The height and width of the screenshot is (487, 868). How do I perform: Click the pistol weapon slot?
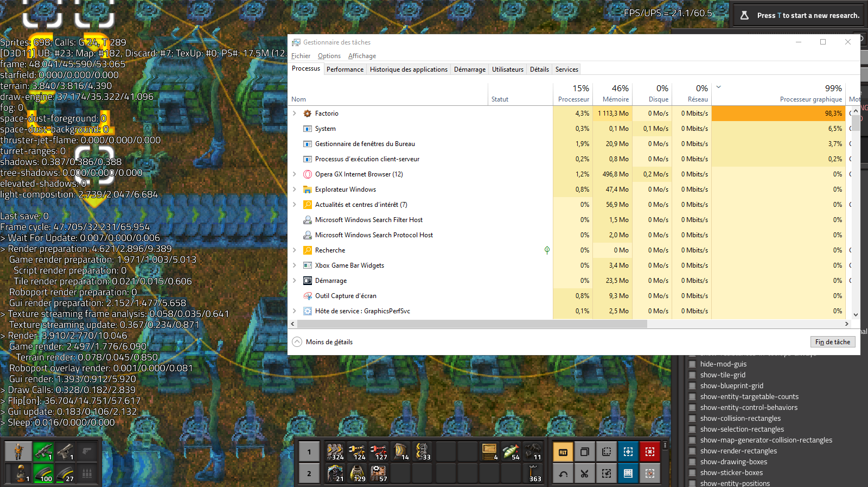point(65,452)
